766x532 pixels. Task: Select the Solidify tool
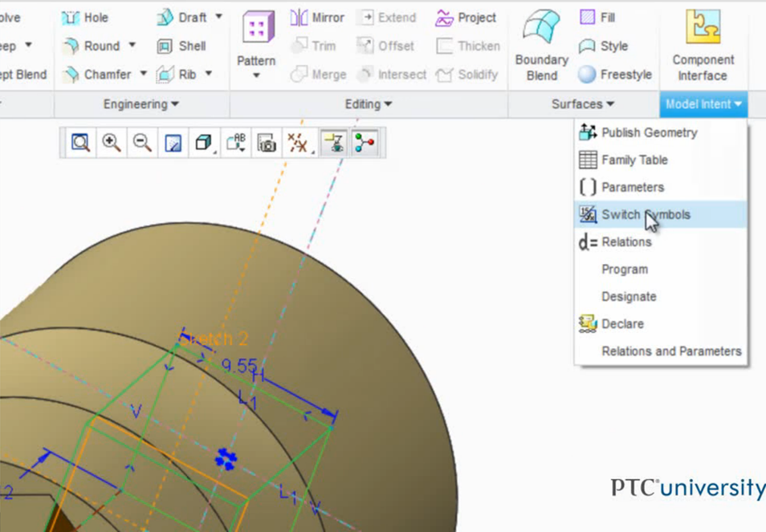click(x=467, y=74)
